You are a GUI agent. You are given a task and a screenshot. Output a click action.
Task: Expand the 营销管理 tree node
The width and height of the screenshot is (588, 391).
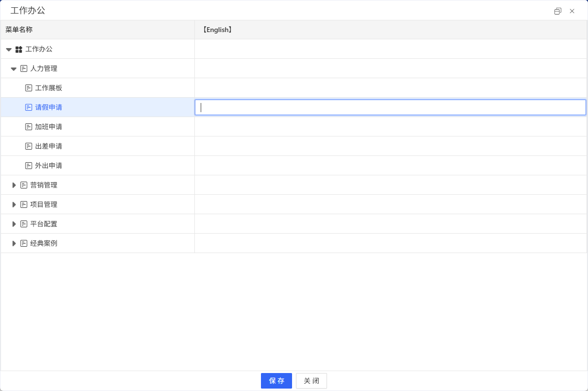[x=14, y=185]
